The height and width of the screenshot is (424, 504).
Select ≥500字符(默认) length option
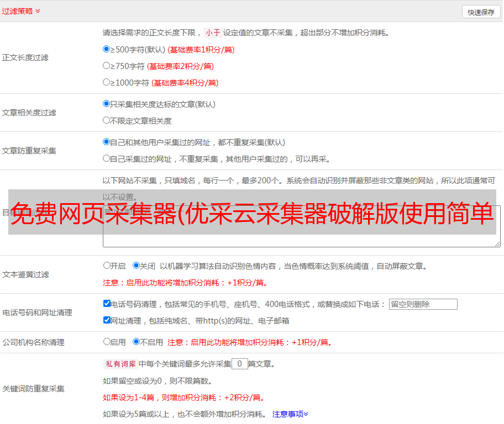[x=107, y=49]
